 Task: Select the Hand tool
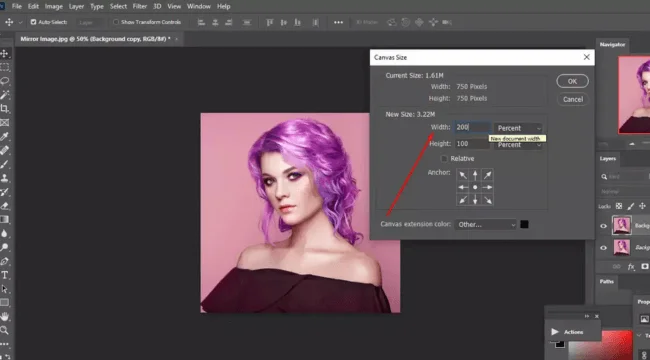(x=5, y=316)
